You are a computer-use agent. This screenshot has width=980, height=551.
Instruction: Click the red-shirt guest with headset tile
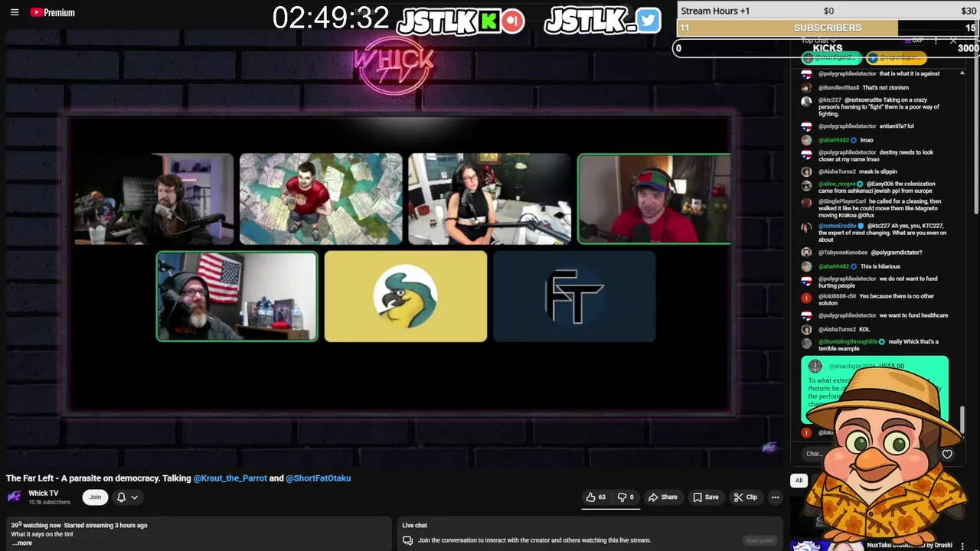tap(655, 199)
